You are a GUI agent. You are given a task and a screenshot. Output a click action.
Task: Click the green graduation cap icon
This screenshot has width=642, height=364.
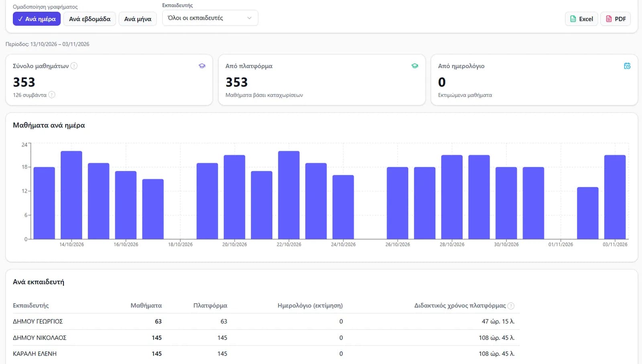[x=415, y=66]
